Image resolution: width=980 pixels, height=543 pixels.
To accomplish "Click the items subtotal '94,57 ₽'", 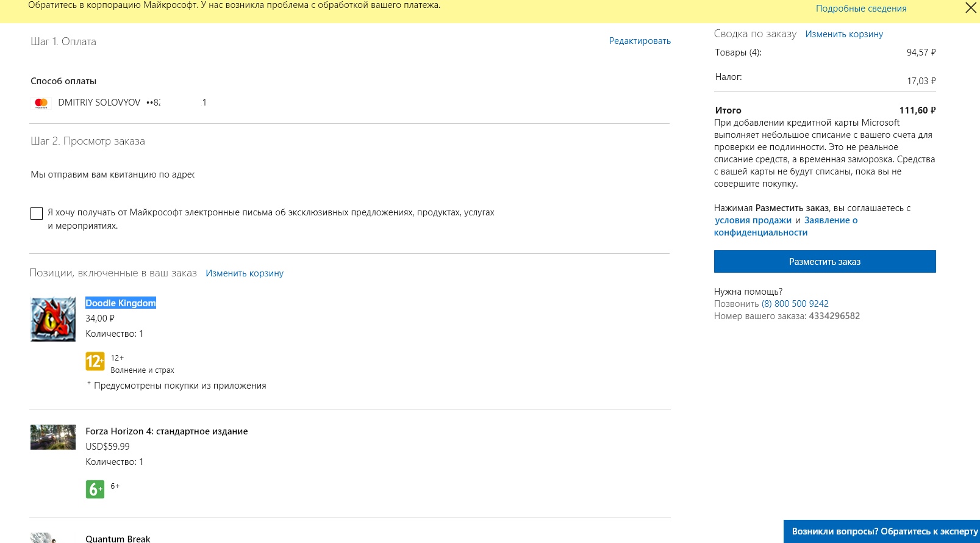I will [921, 52].
